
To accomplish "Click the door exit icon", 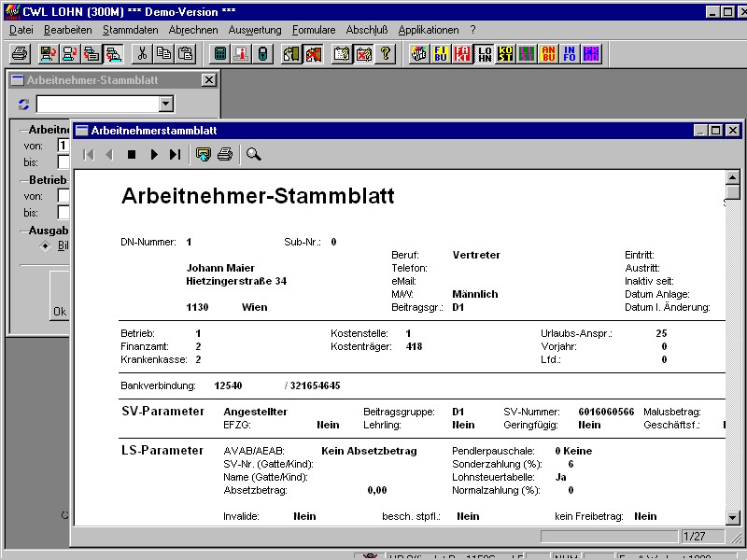I will point(291,53).
